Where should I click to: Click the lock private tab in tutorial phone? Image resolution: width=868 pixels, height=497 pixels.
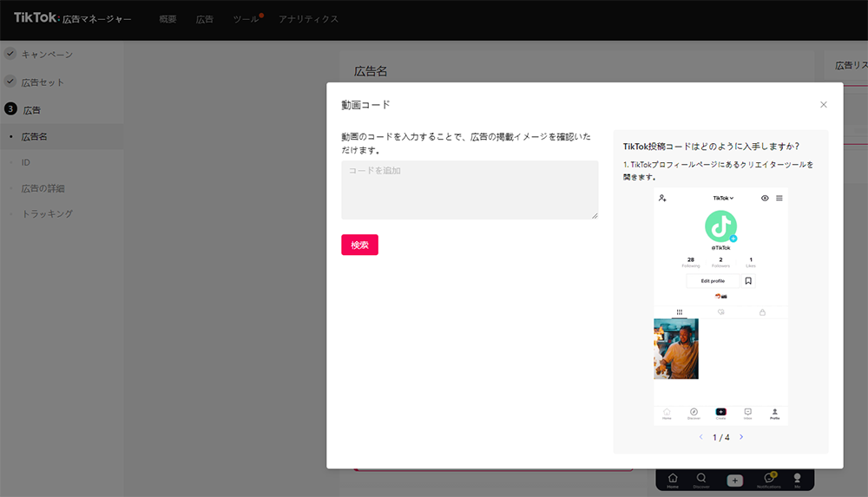click(x=762, y=312)
